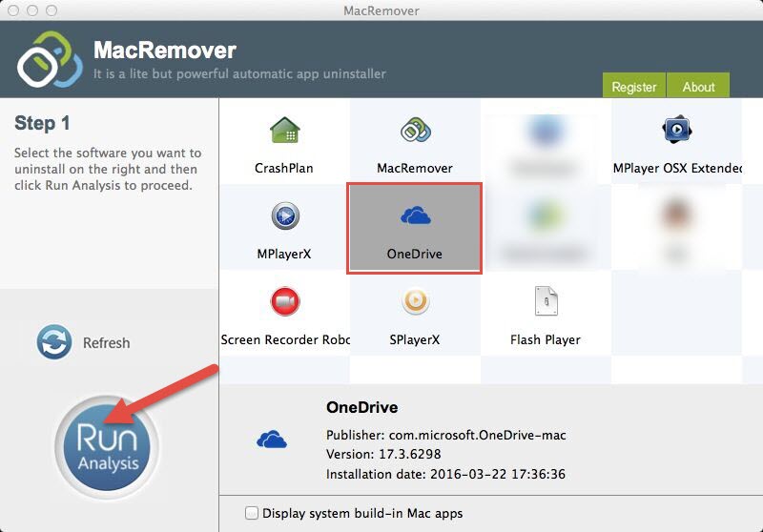The height and width of the screenshot is (532, 763).
Task: Click the MacRemover window title text
Action: [381, 10]
